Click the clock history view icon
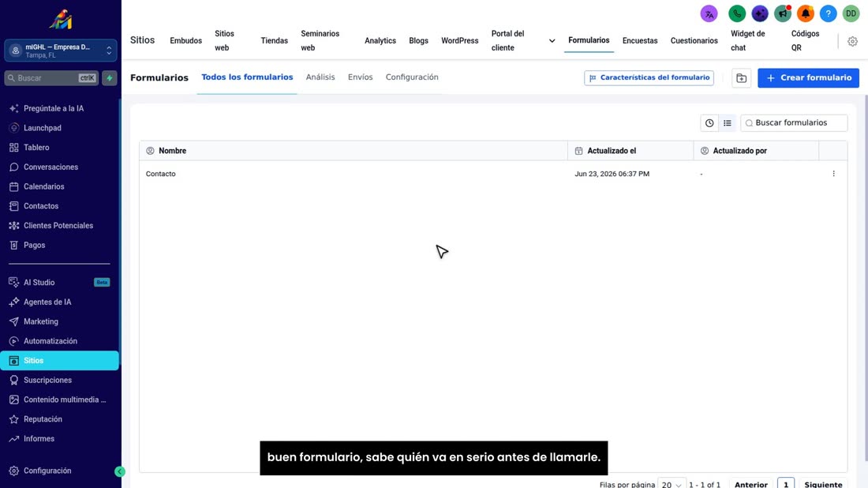The width and height of the screenshot is (868, 488). point(709,123)
